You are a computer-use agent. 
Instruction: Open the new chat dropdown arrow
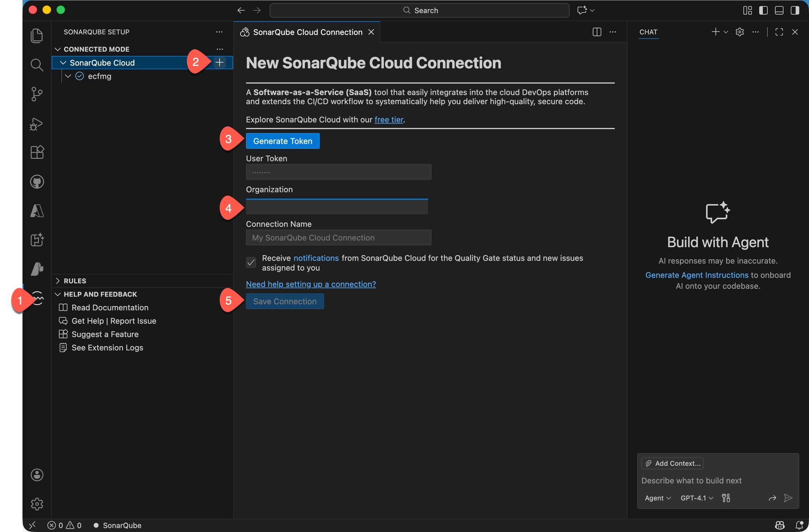tap(726, 32)
